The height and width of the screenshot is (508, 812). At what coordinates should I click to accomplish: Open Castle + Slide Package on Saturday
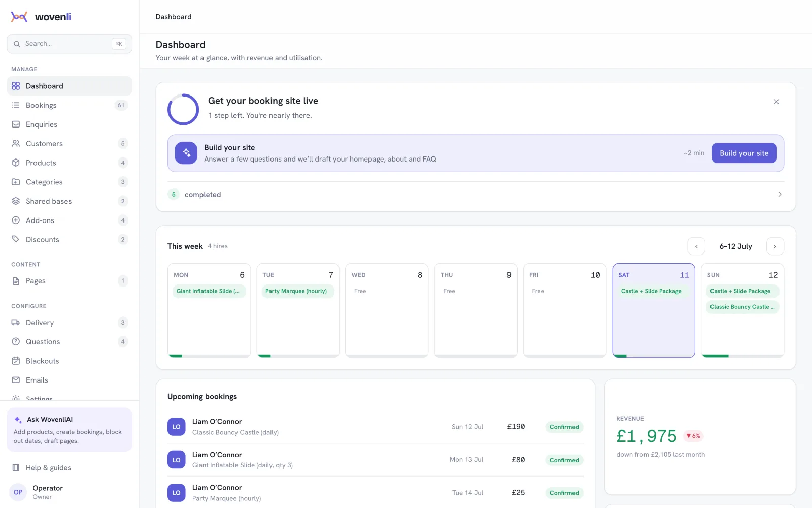(x=654, y=291)
